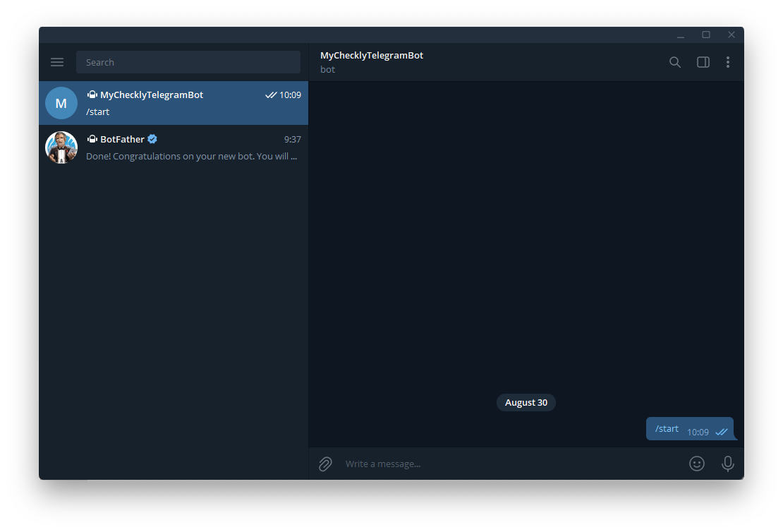
Task: Select the August 30 date badge
Action: click(526, 402)
